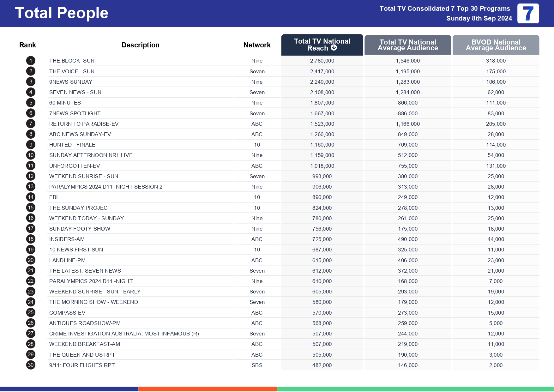Click the 2,780,000 reach value
The height and width of the screenshot is (392, 554).
[x=322, y=61]
